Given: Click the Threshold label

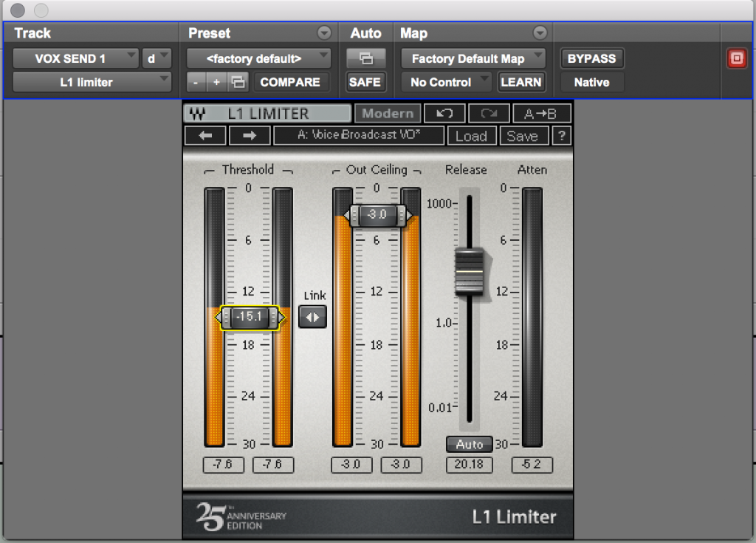Looking at the screenshot, I should [x=248, y=170].
